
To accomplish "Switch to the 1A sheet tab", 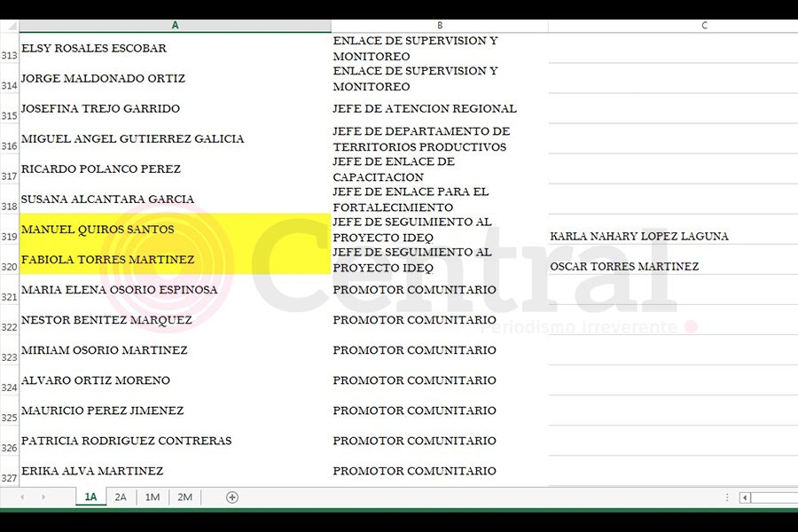I will pos(90,497).
